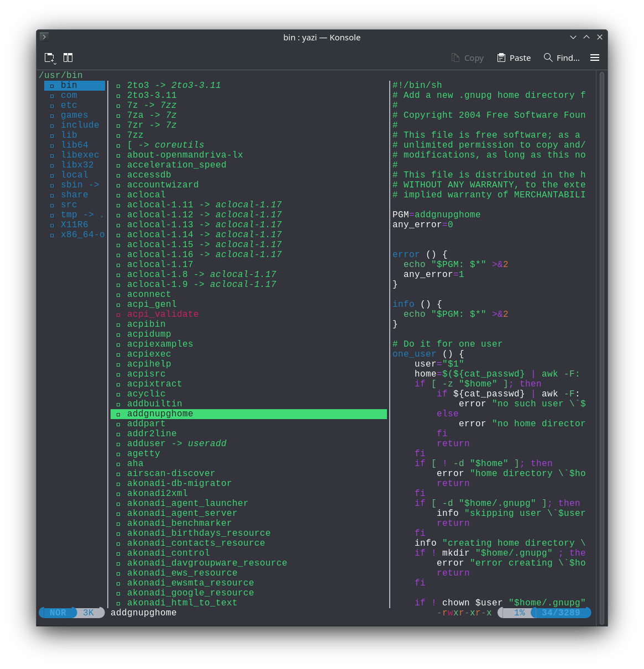Open the Konsole hamburger menu
This screenshot has width=644, height=669.
(x=595, y=58)
